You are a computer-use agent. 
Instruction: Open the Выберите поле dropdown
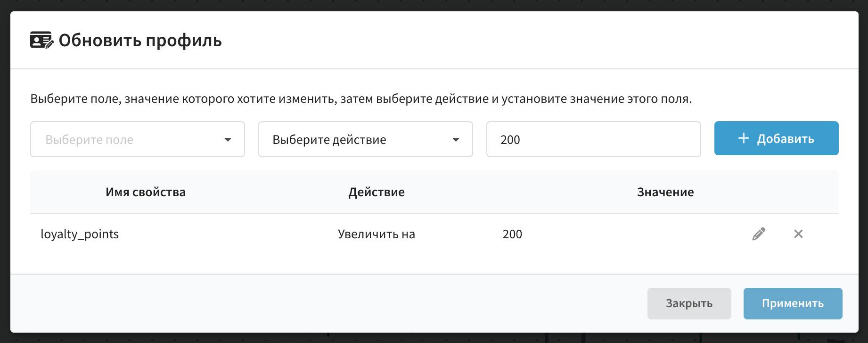coord(138,139)
